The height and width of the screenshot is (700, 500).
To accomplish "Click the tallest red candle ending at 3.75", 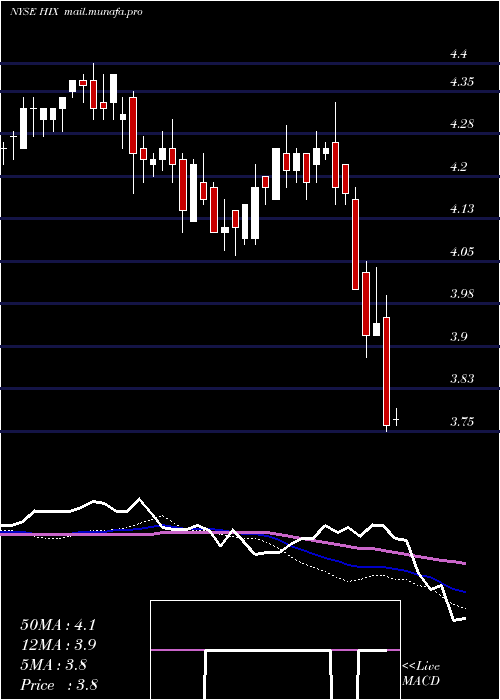I will tap(387, 371).
